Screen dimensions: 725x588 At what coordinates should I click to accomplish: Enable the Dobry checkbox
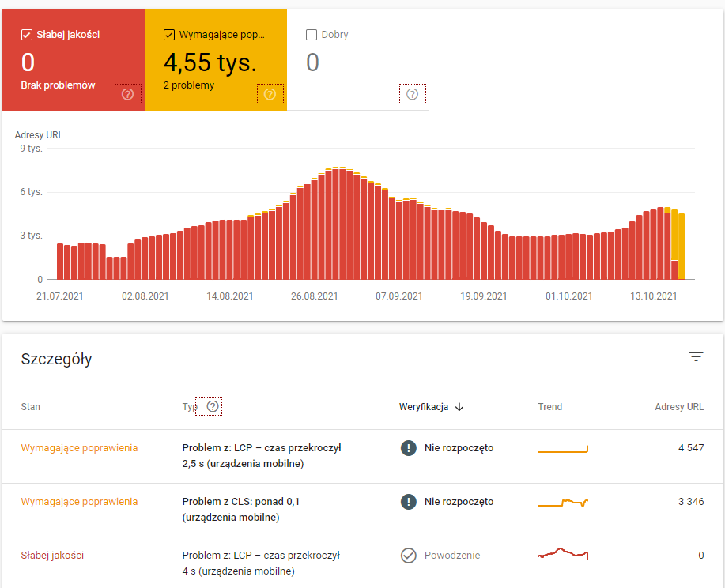[x=312, y=35]
